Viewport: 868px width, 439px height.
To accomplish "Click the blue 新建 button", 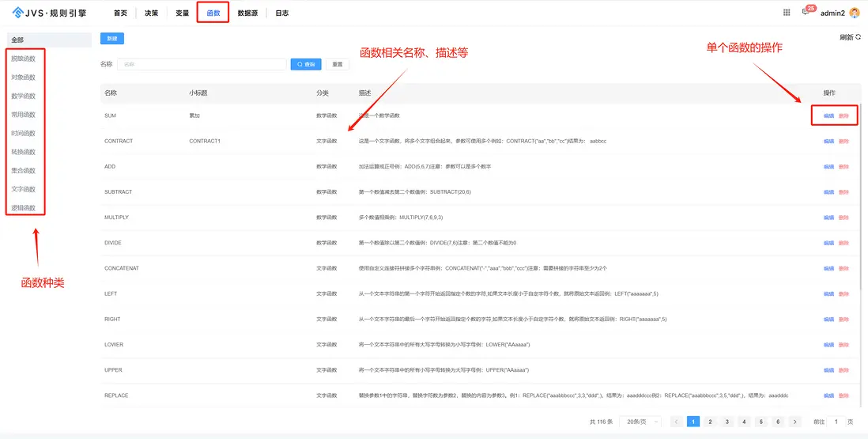I will [x=111, y=39].
